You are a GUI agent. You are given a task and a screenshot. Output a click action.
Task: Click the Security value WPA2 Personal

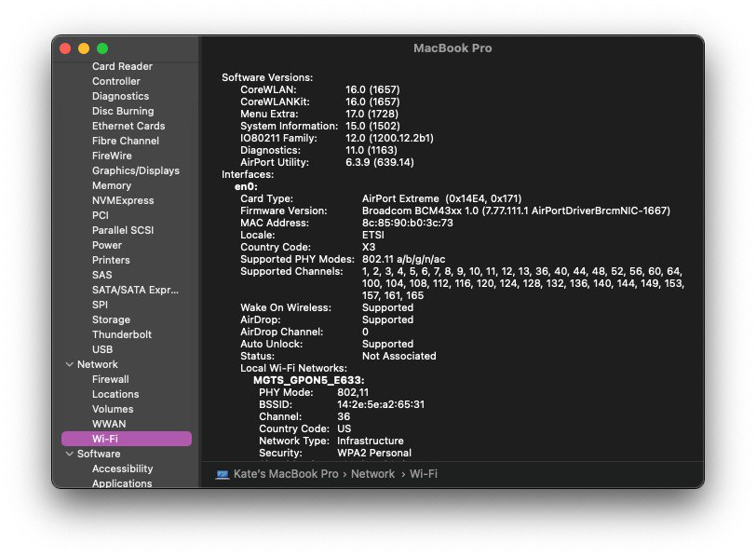[374, 454]
